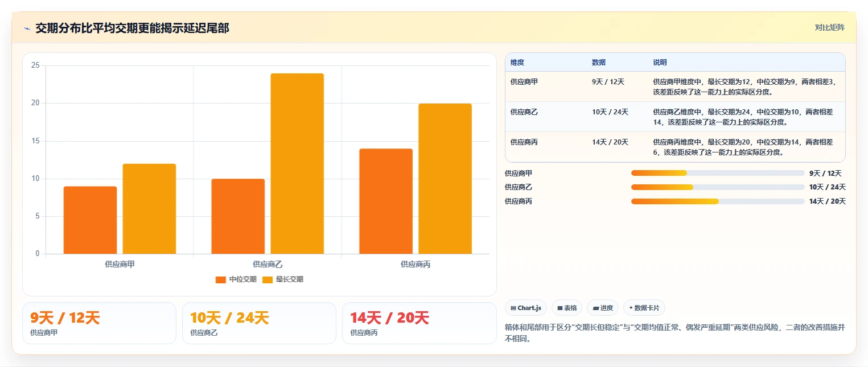The image size is (868, 367).
Task: Click the 9天 / 12天 value beside the progress bar
Action: tap(825, 173)
